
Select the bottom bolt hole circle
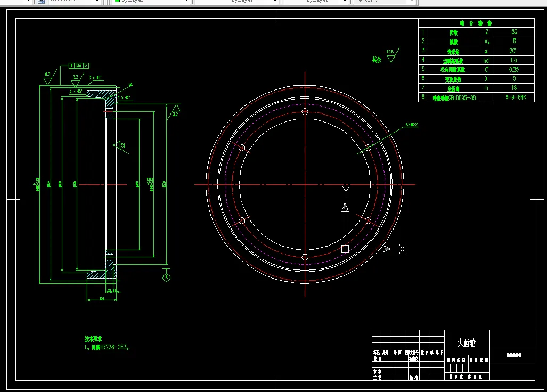(x=305, y=257)
